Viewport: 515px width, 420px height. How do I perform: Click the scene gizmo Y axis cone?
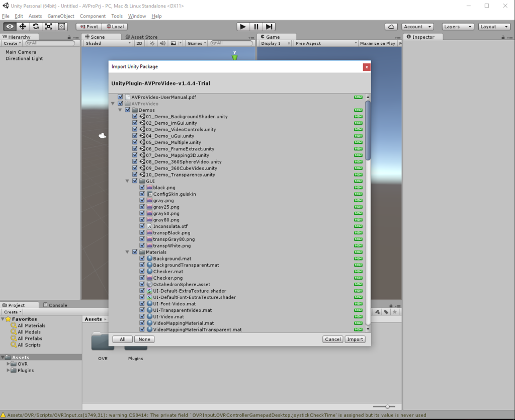234,57
